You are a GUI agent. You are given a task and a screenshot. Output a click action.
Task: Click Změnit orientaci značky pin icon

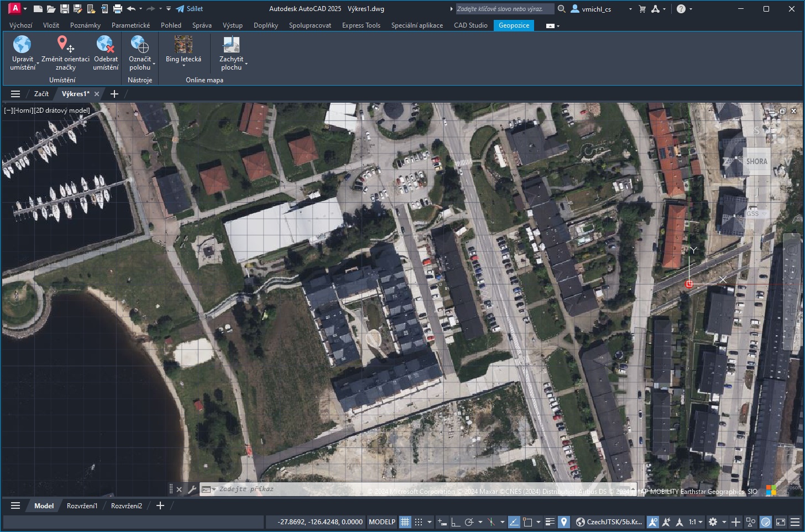pyautogui.click(x=65, y=44)
